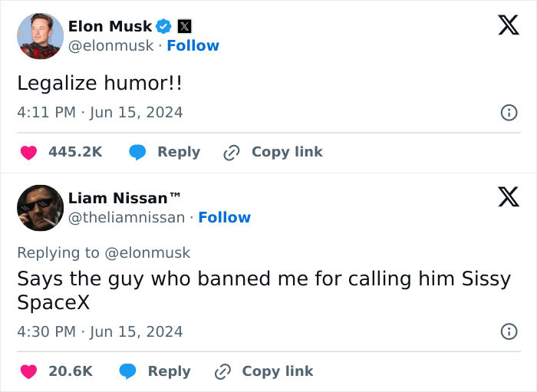Click the X logo on Liam Nissan's tweet
The height and width of the screenshot is (392, 537).
(x=509, y=197)
